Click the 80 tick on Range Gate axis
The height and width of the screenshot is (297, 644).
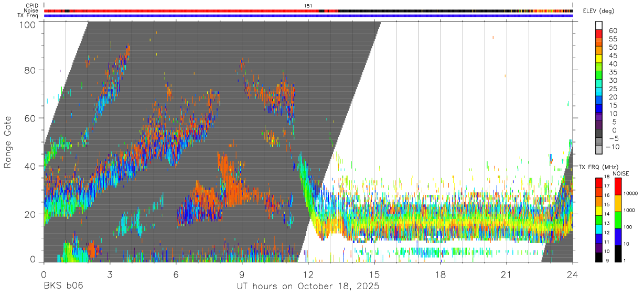tap(31, 70)
